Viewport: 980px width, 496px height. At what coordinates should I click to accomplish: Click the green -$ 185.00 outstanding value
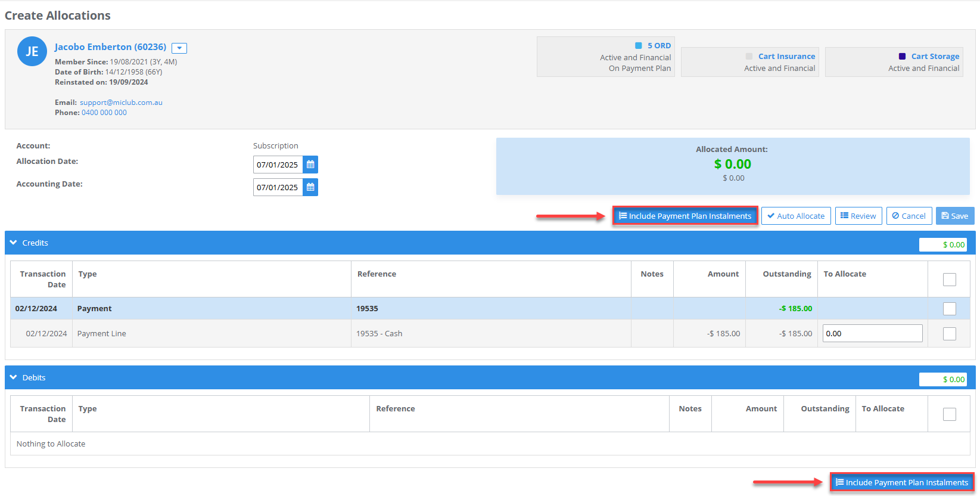(795, 309)
